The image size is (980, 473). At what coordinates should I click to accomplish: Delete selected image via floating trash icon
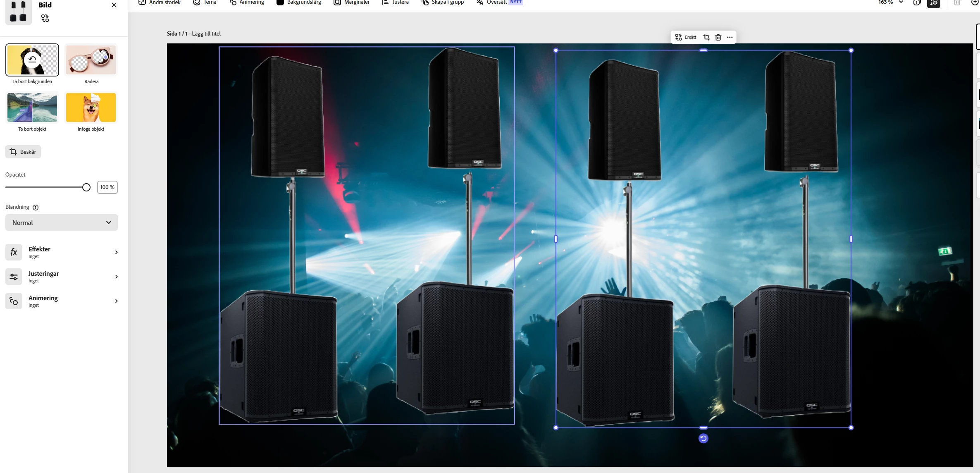[718, 37]
